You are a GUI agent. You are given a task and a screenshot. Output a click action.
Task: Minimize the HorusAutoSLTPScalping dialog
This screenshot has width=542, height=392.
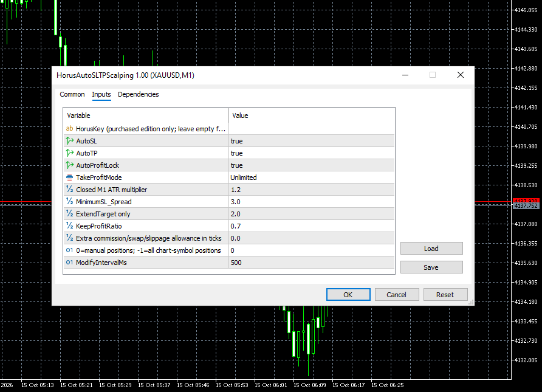click(405, 75)
